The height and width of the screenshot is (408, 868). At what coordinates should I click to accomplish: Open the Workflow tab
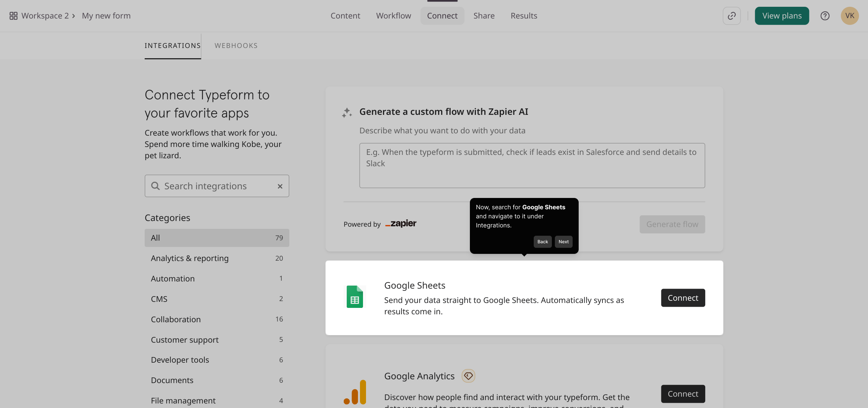pyautogui.click(x=394, y=16)
